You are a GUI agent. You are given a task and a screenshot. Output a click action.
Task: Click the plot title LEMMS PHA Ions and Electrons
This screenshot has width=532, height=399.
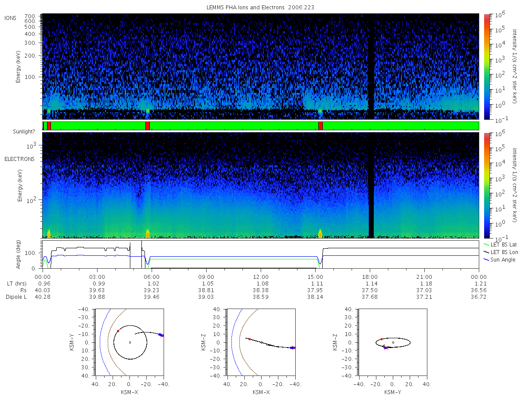(x=261, y=8)
